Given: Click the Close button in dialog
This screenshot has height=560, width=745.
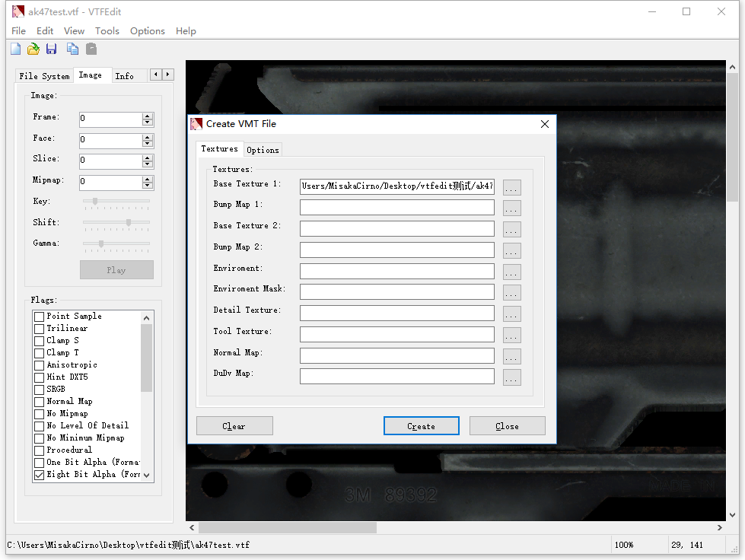Looking at the screenshot, I should click(x=507, y=426).
